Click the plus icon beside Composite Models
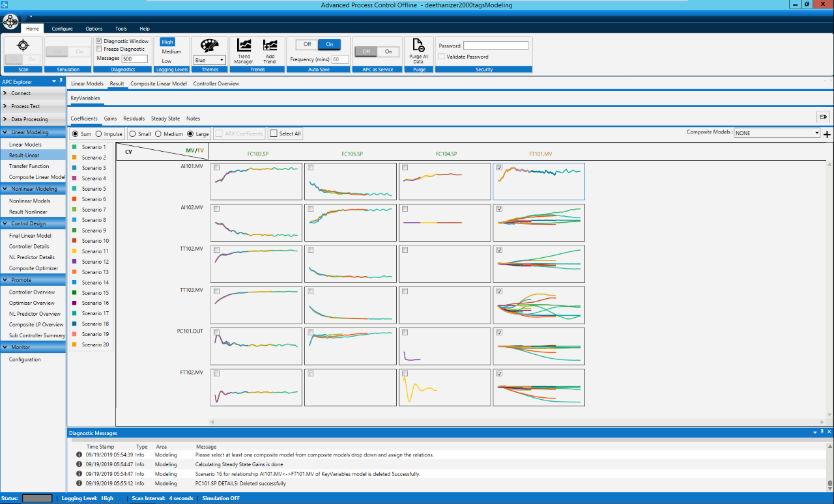This screenshot has height=504, width=834. (x=827, y=134)
